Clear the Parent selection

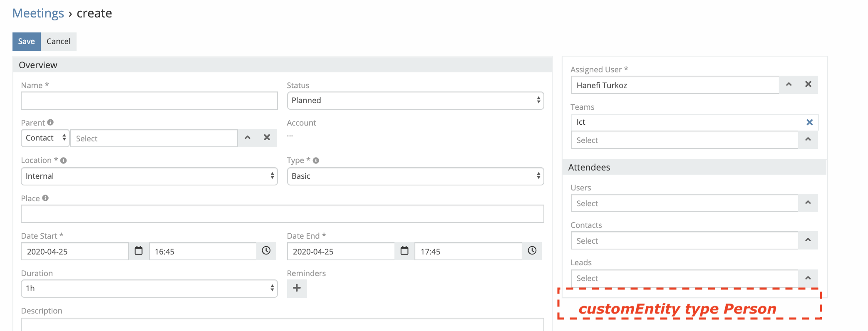pos(267,138)
